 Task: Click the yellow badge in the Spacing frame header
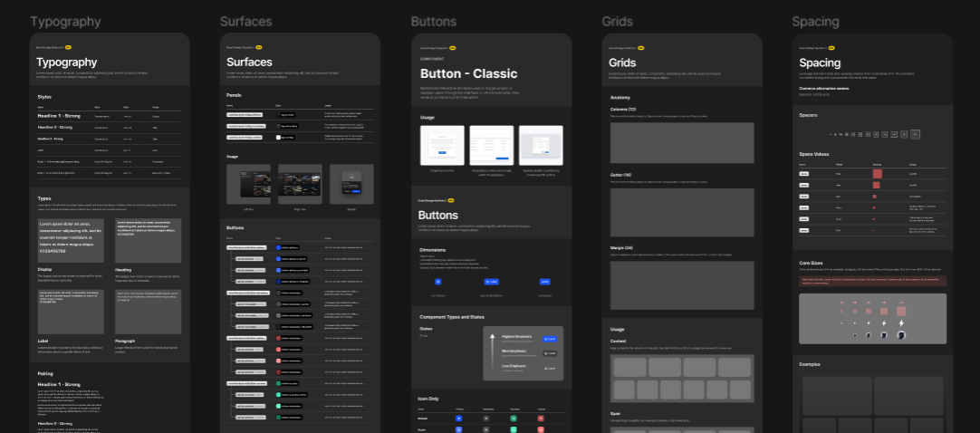(x=831, y=47)
